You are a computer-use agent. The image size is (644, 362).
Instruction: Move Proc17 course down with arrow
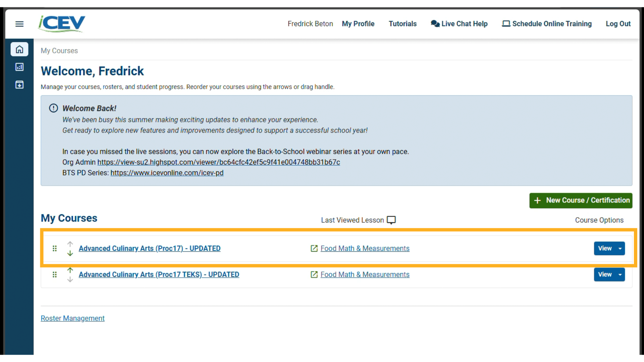click(70, 253)
